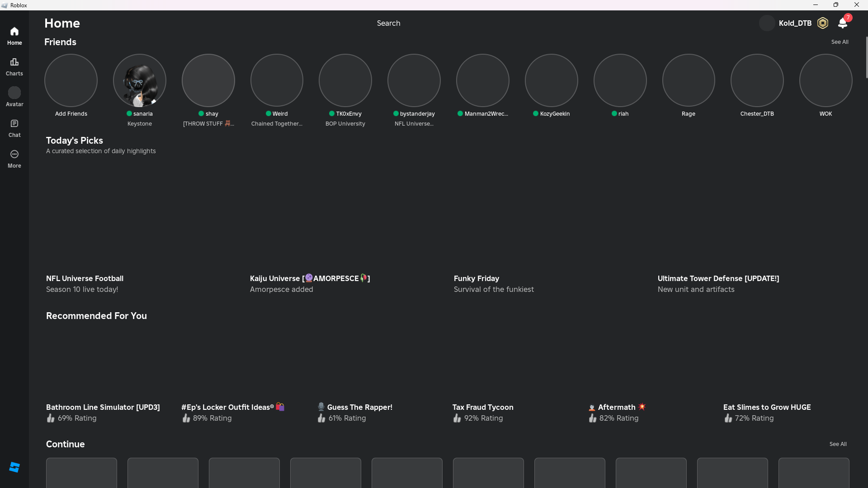
Task: Open the Robux coin icon
Action: 823,23
